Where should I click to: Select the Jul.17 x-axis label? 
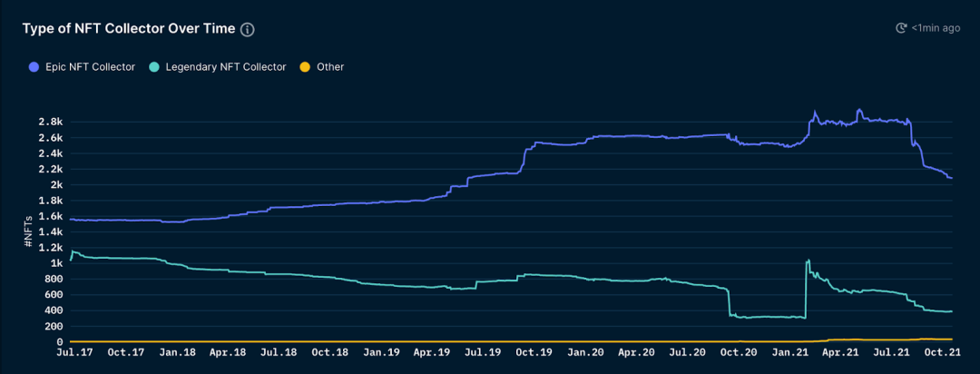72,351
